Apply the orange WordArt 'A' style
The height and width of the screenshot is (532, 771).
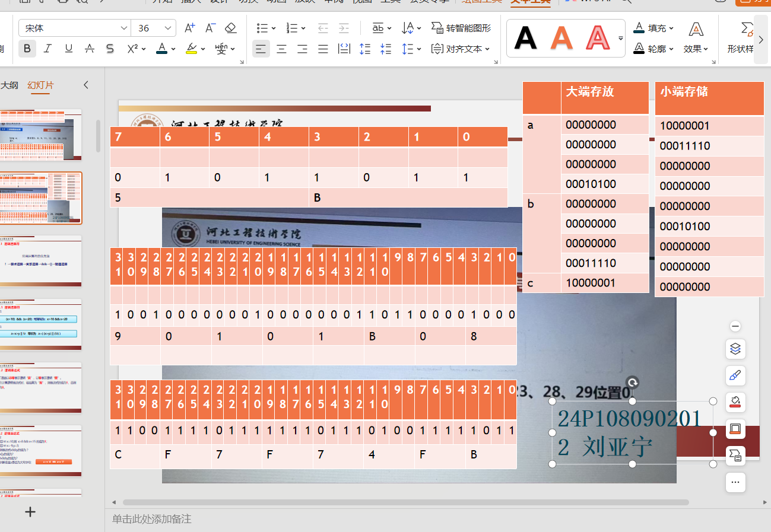(561, 38)
